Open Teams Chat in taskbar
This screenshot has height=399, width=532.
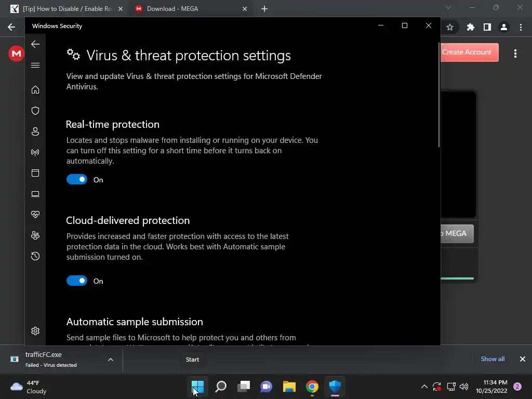click(x=267, y=387)
